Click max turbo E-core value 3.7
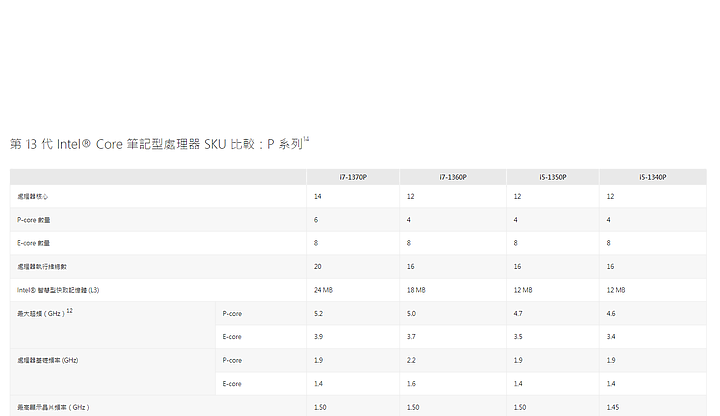 coord(411,337)
